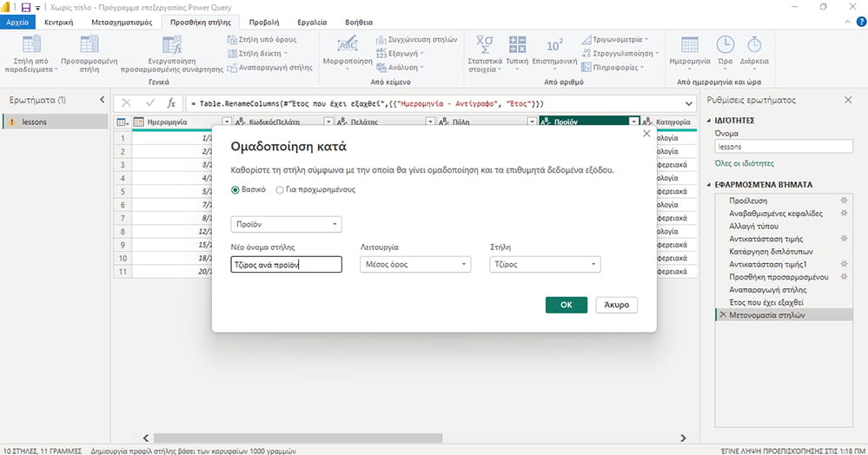Open gear for Αντικατάσταση τιμής1 step

[x=845, y=264]
